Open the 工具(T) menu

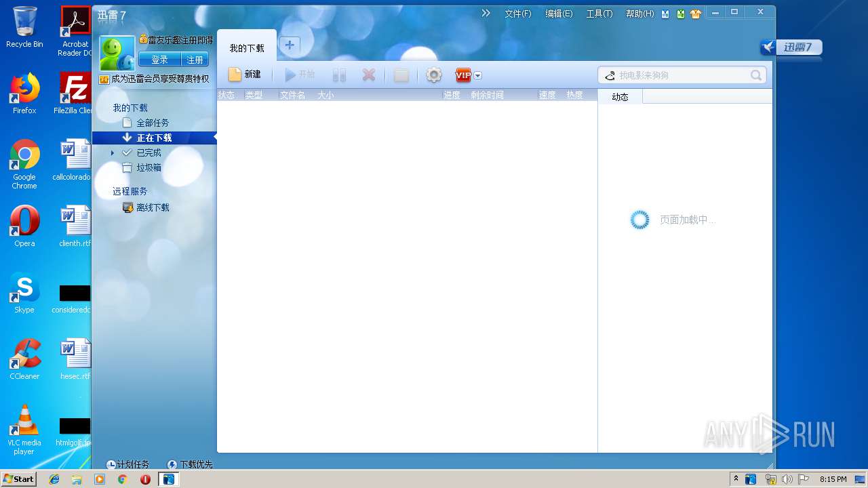click(x=599, y=14)
